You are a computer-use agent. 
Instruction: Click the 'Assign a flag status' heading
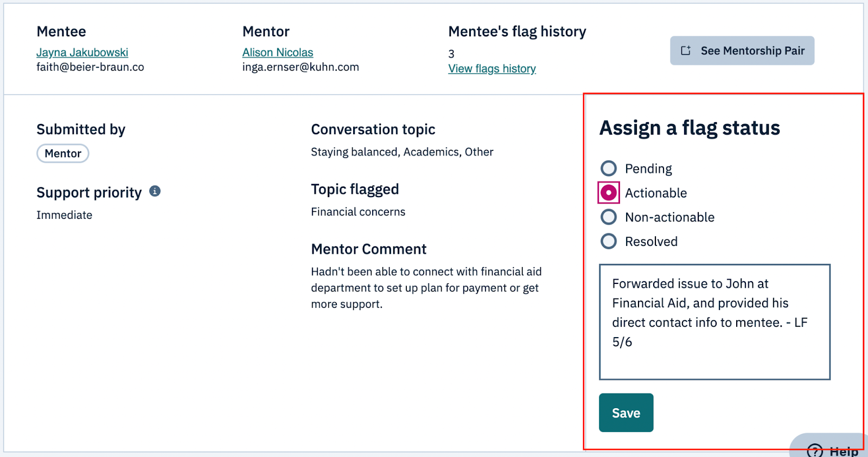(x=690, y=128)
